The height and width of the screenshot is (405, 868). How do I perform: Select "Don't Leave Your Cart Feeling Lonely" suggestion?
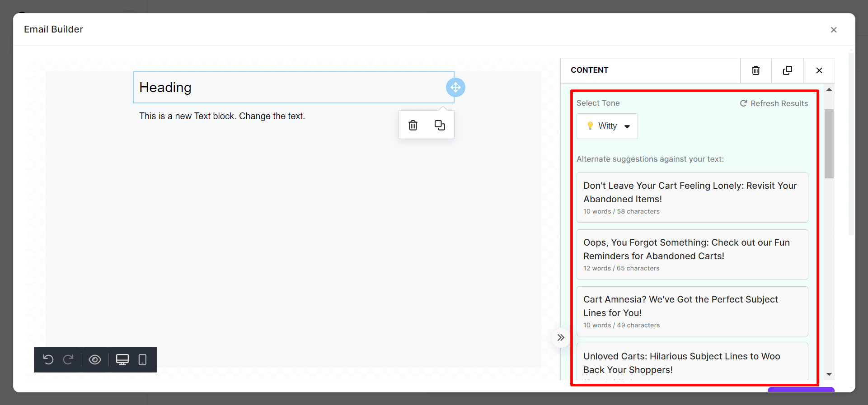[692, 197]
